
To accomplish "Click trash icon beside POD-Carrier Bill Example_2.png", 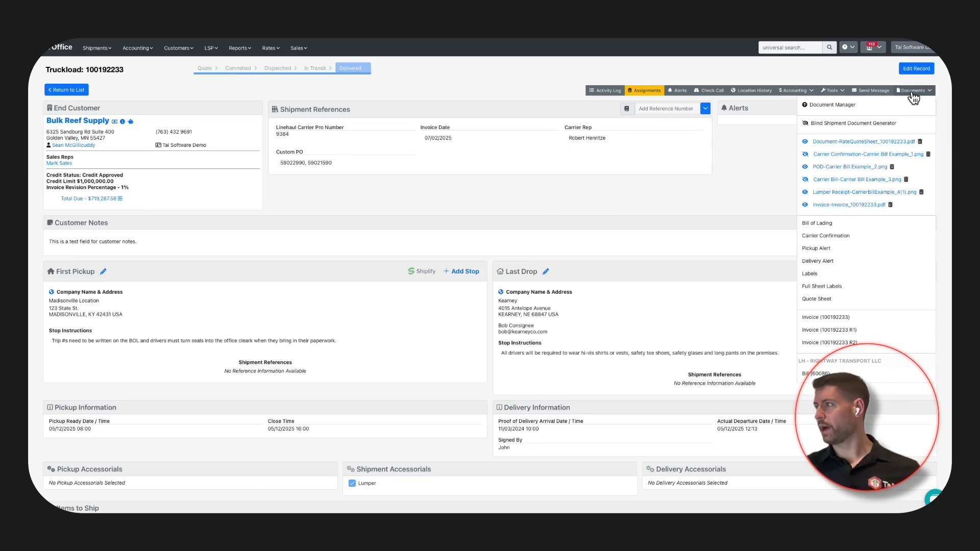I will [x=892, y=167].
